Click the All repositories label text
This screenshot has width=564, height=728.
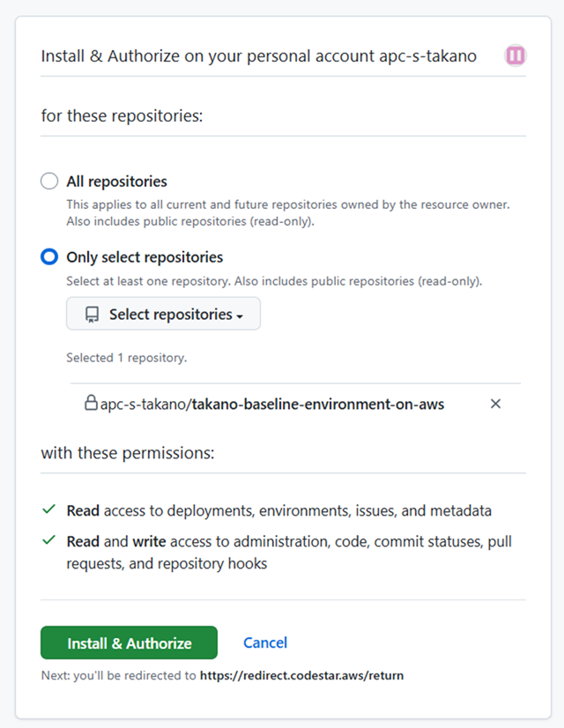click(116, 182)
